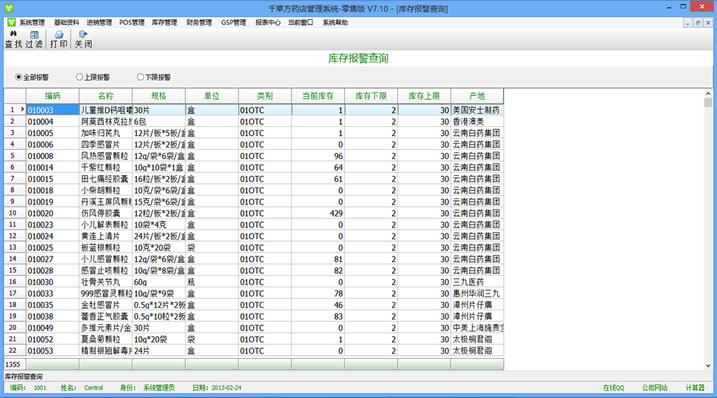Click the name cell 夏桑菊颗粒
This screenshot has height=398, width=717.
[106, 339]
